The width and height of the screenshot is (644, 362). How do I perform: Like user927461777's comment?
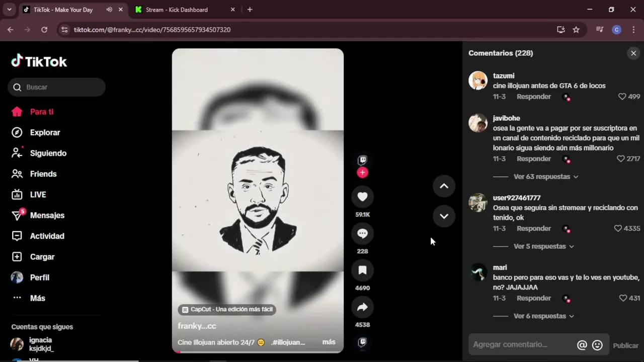tap(618, 229)
